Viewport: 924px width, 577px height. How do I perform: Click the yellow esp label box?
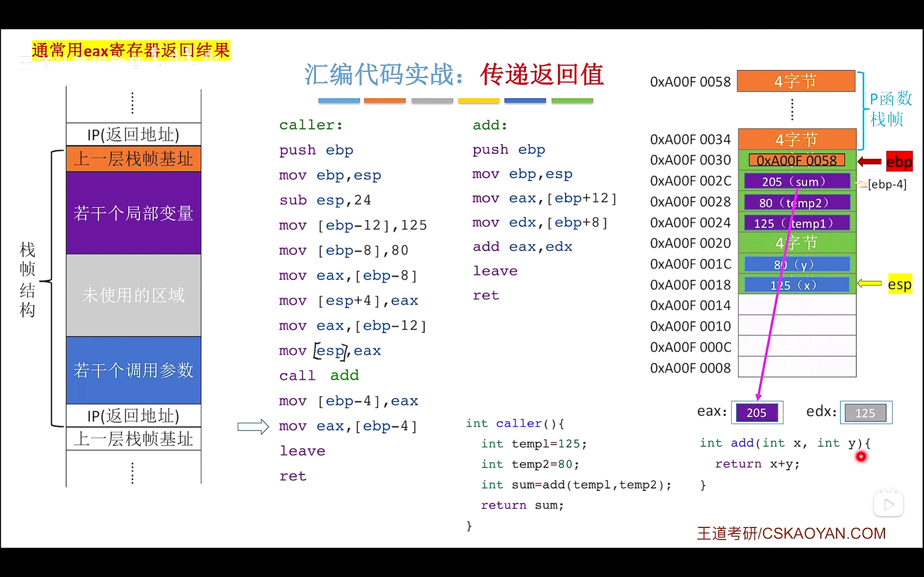pos(899,284)
